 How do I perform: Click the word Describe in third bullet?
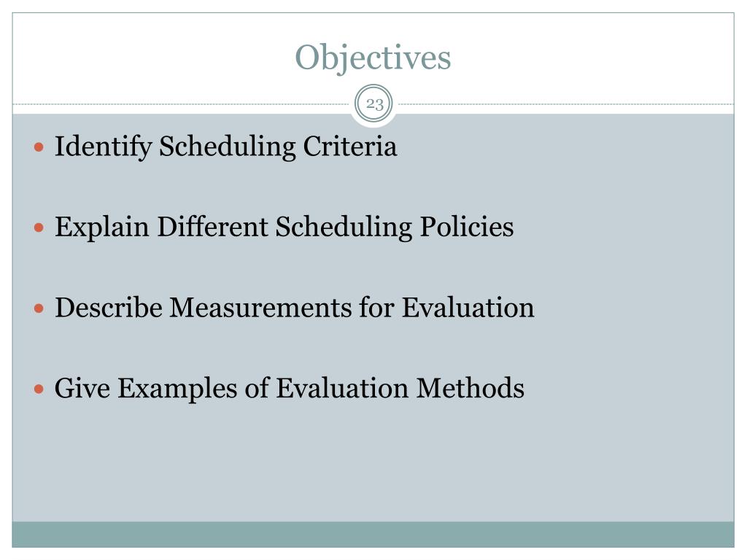pyautogui.click(x=109, y=308)
